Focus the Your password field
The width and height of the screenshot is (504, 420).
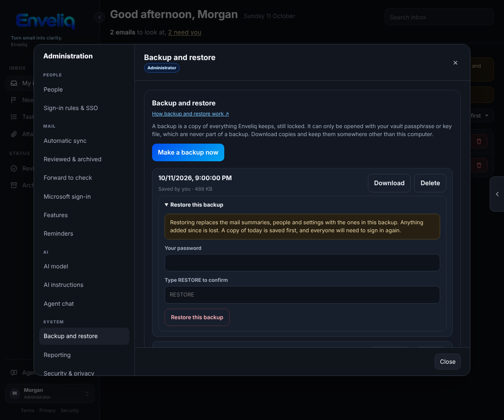302,263
